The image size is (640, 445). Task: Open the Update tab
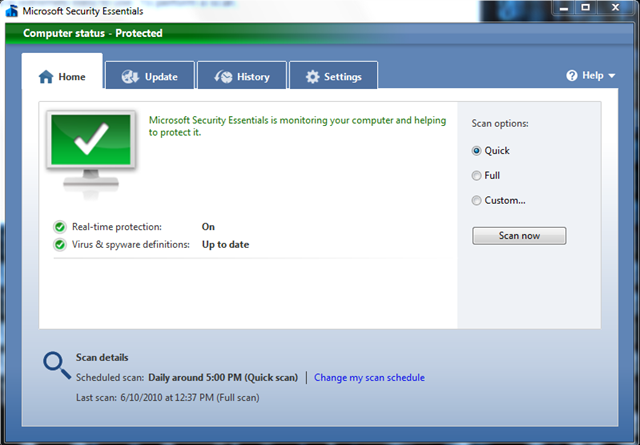point(150,75)
